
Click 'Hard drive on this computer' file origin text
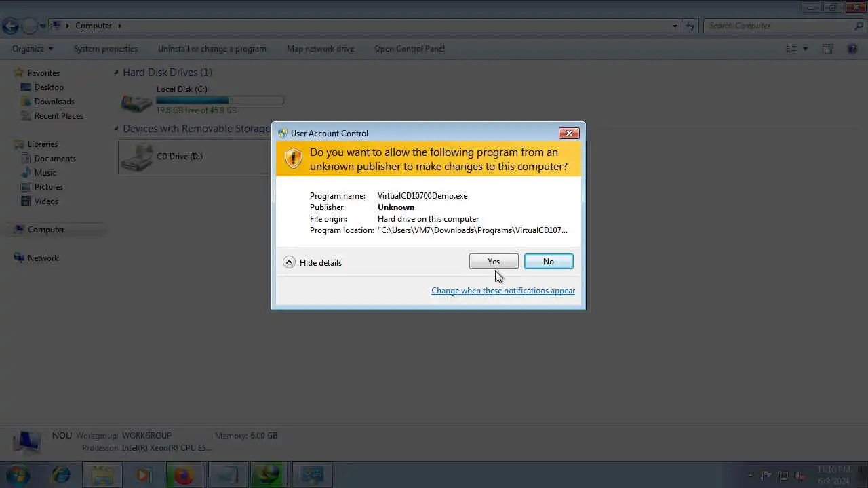click(x=428, y=219)
